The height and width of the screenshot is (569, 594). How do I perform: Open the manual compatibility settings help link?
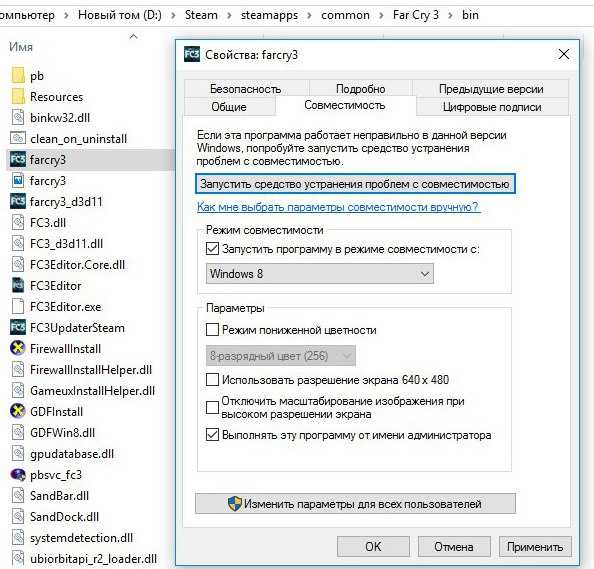click(x=339, y=207)
